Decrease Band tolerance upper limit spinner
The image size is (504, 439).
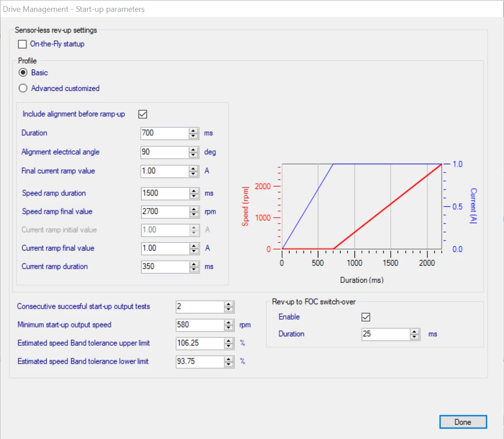(228, 346)
